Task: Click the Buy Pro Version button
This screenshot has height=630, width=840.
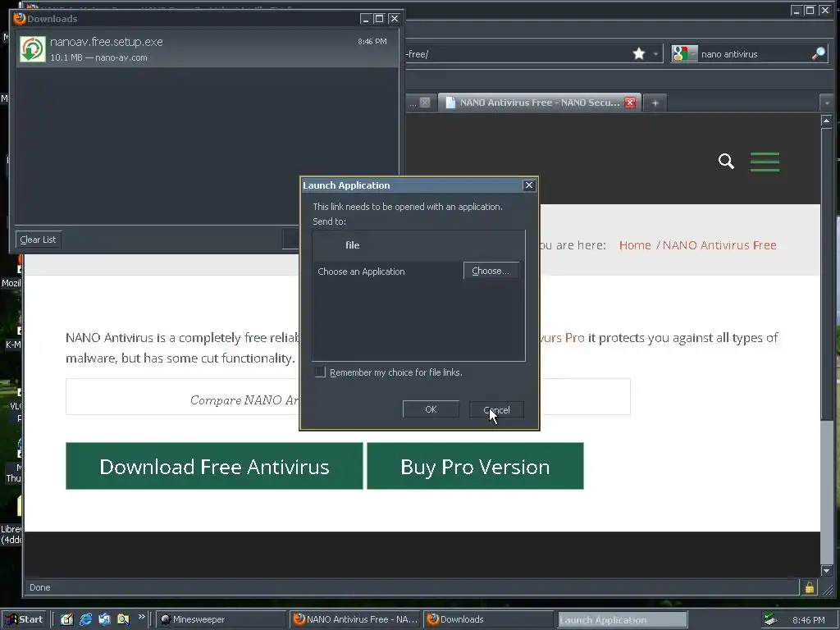Action: [x=475, y=466]
